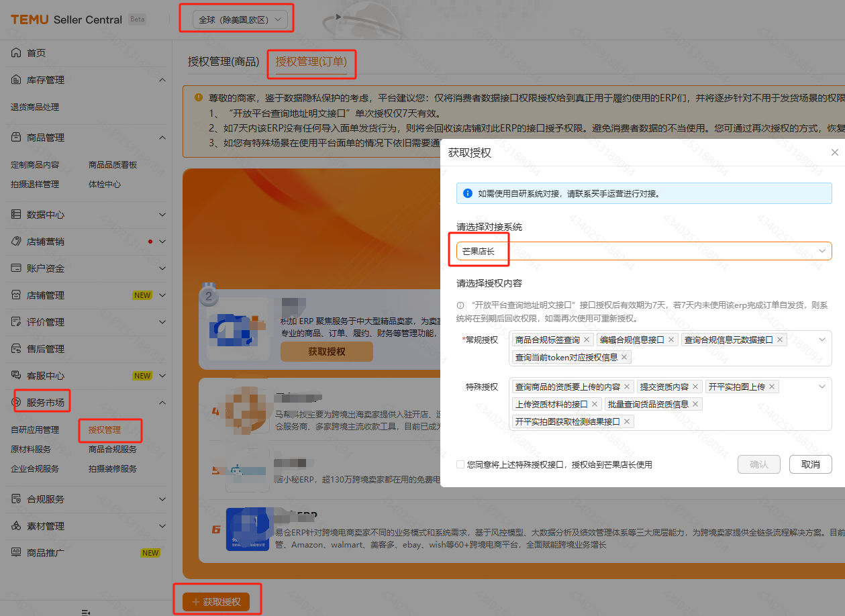Click the 确认 button in the dialog
Viewport: 845px width, 616px height.
[x=758, y=464]
